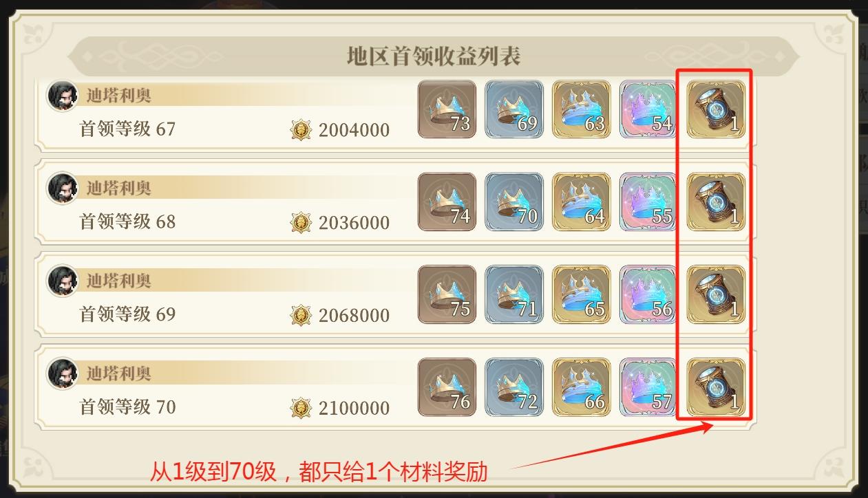Click the 地区首领收益列表 title banner
Viewport: 868px width, 498px height.
pos(434,56)
